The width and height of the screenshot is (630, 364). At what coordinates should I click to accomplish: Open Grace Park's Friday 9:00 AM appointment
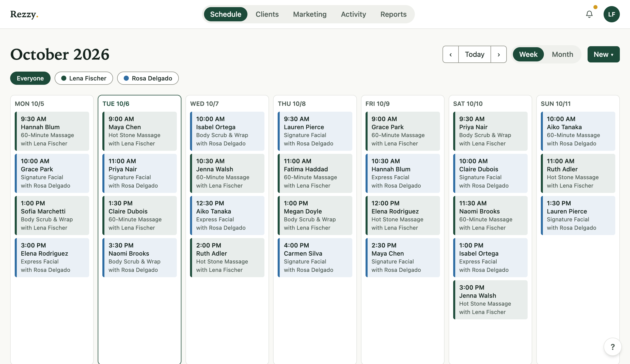(403, 131)
